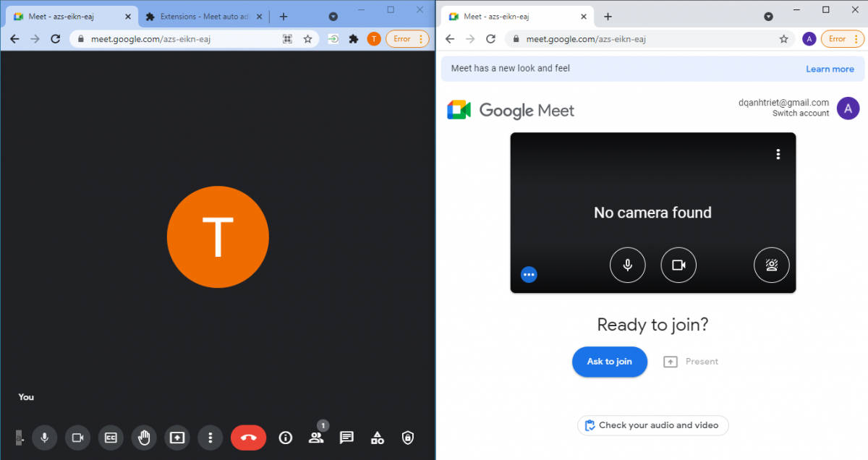Open tab search dropdown in left window

(333, 17)
